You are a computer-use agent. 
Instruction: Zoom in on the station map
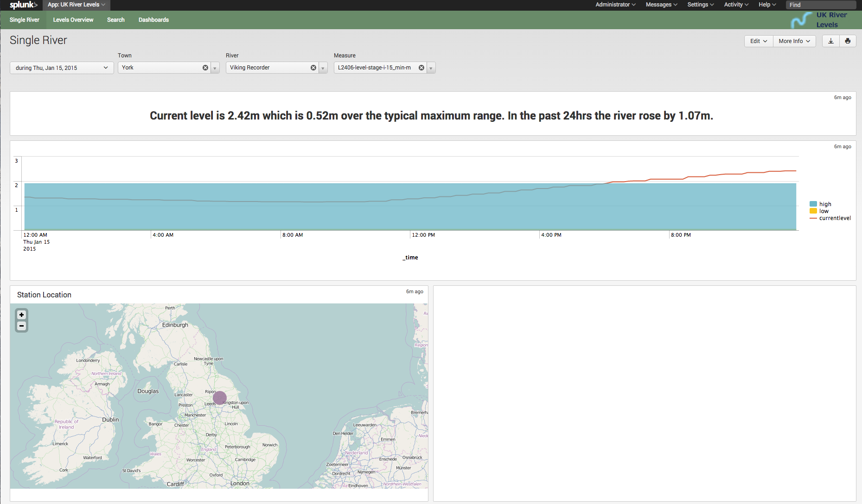point(21,315)
